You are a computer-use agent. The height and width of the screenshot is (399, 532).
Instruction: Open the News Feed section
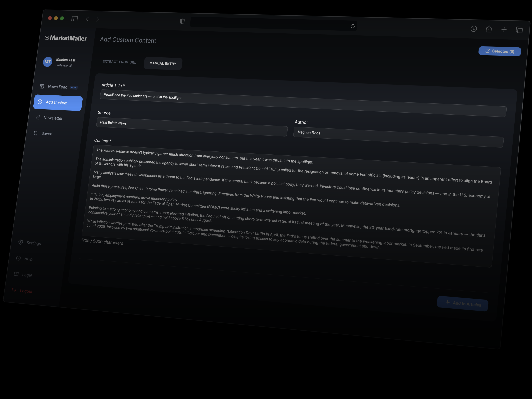pos(57,87)
